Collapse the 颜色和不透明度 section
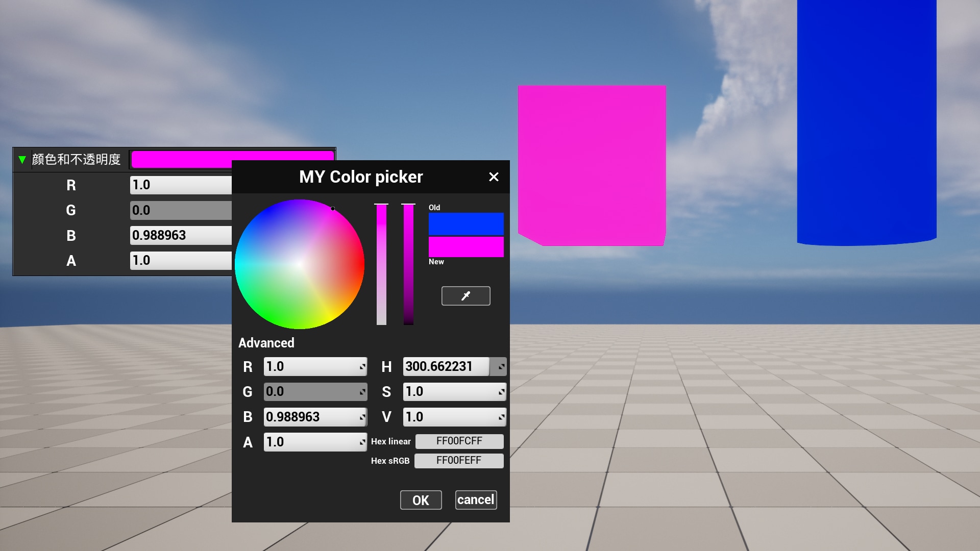The height and width of the screenshot is (551, 980). [x=21, y=159]
